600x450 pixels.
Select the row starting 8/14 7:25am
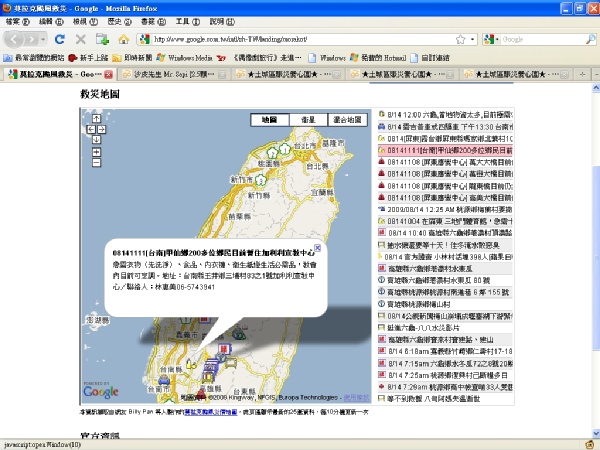(x=445, y=375)
